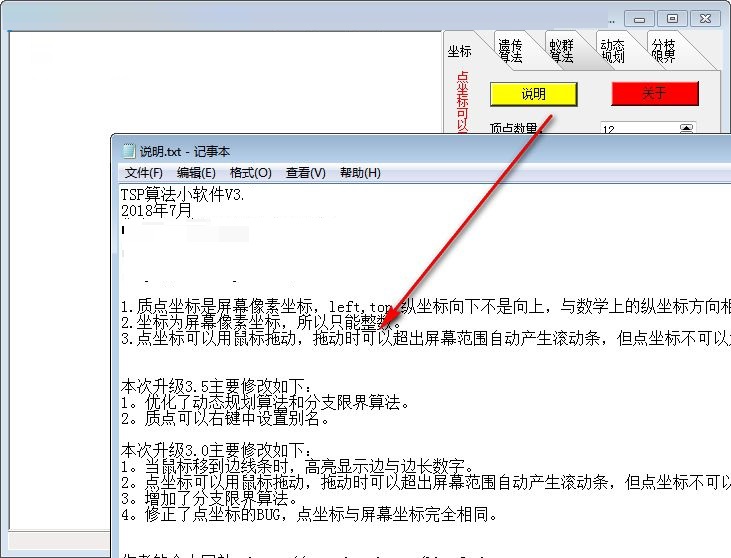731x558 pixels.
Task: Switch to the 蚁群算法 tab
Action: click(x=561, y=51)
